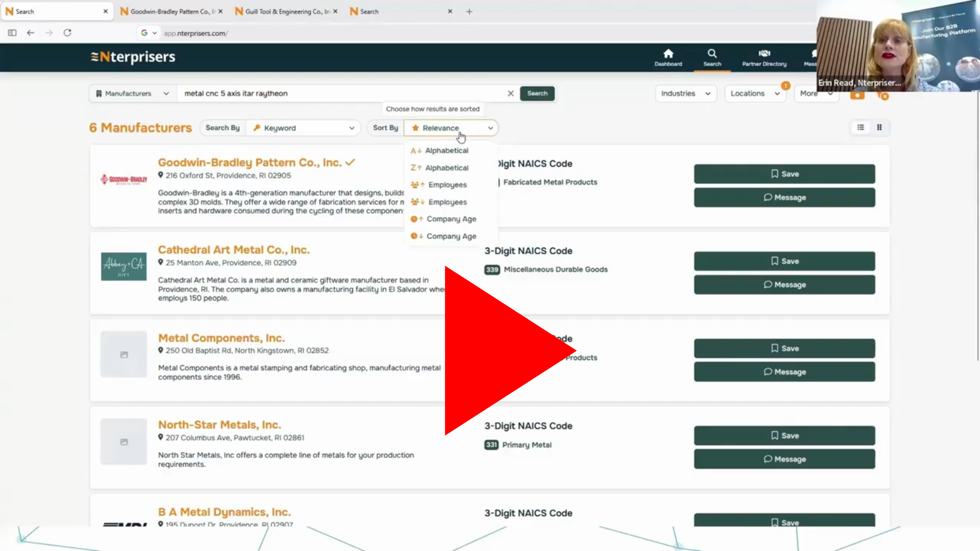Save Cathedral Art Metal Co. listing
Viewport: 980px width, 551px height.
coord(784,261)
